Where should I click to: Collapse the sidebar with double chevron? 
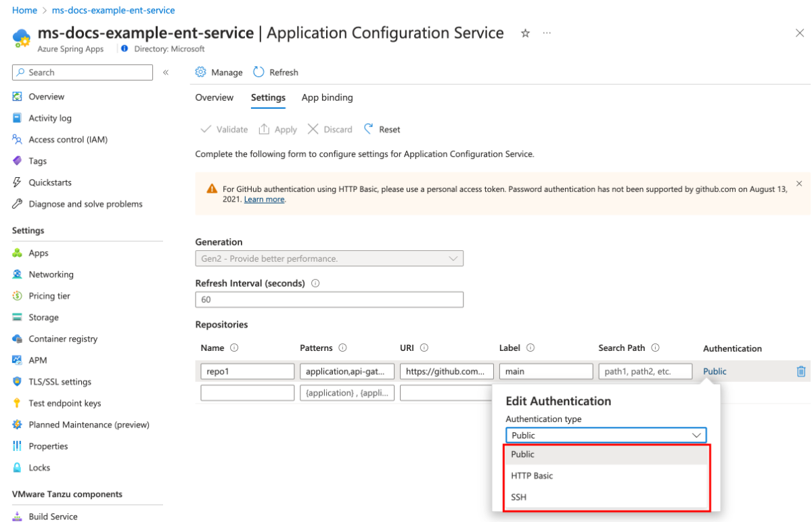click(166, 72)
